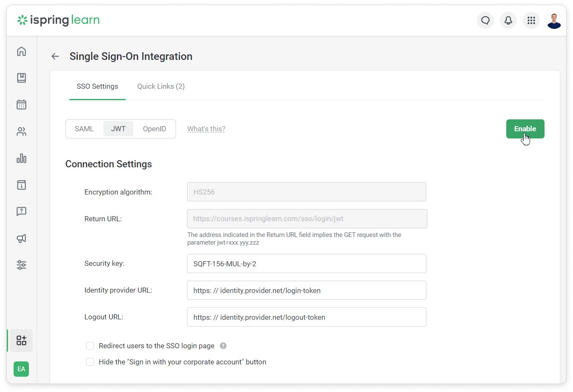Enable hiding the corporate account sign-in button
Image resolution: width=573 pixels, height=392 pixels.
pyautogui.click(x=90, y=362)
